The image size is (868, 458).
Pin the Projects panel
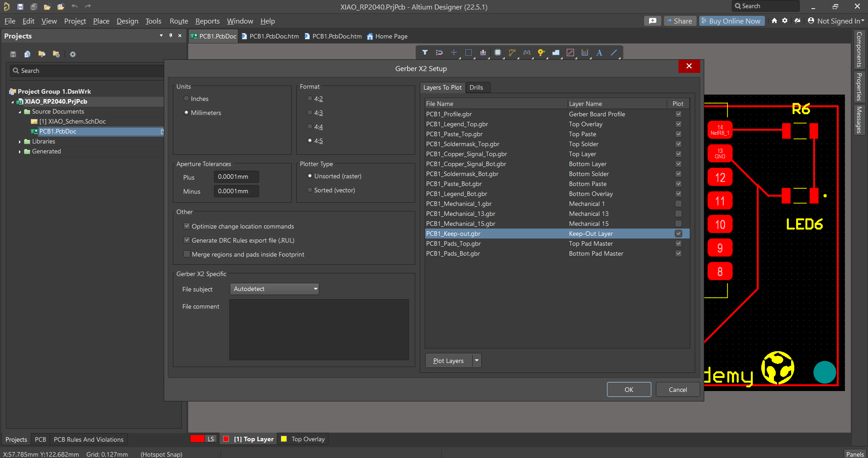pos(171,36)
